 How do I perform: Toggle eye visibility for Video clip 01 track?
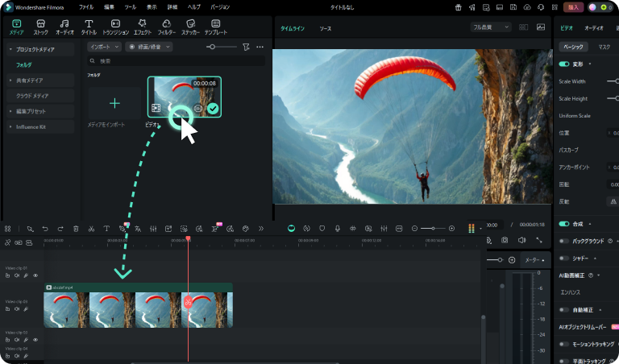coord(35,275)
